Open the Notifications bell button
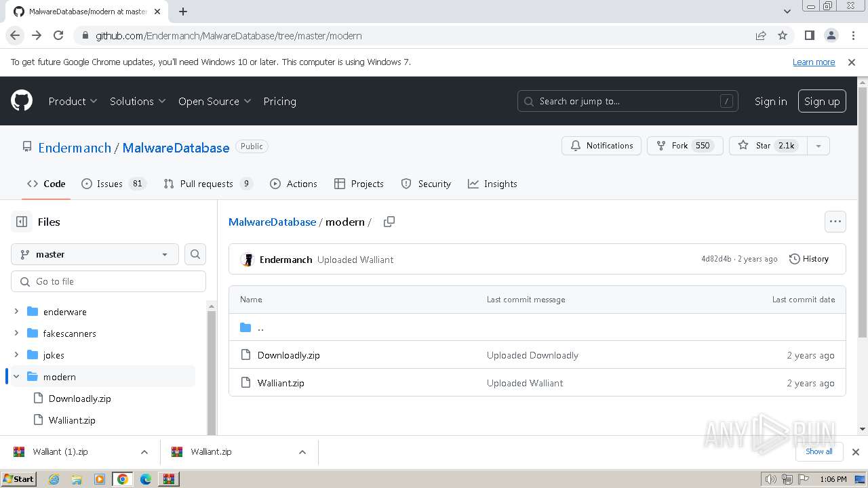The width and height of the screenshot is (868, 488). click(x=601, y=146)
